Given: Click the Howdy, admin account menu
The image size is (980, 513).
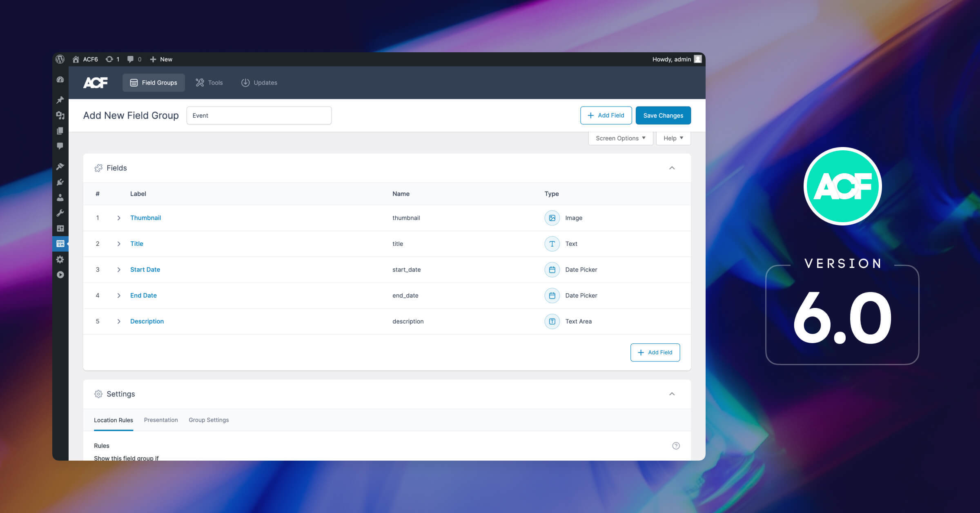Looking at the screenshot, I should pos(671,59).
